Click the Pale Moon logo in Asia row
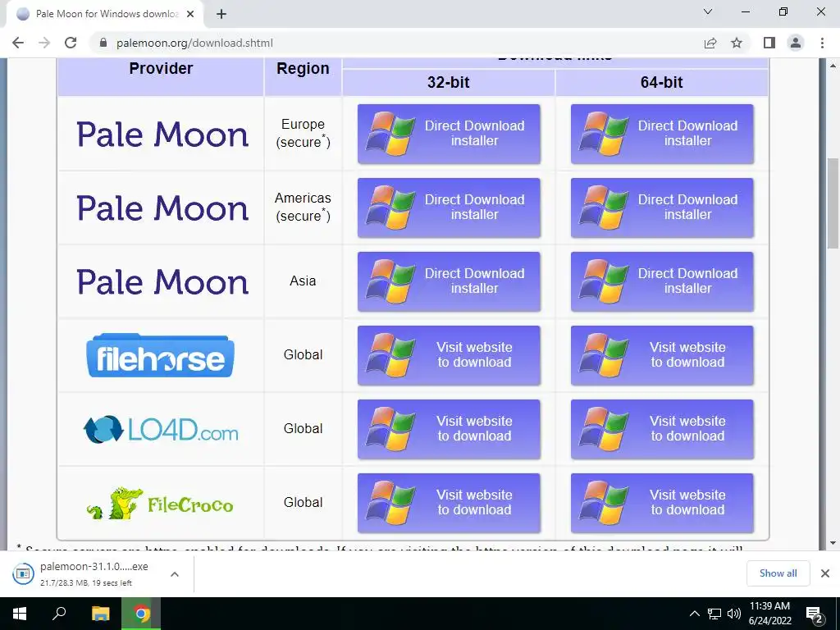The height and width of the screenshot is (630, 840). click(x=162, y=282)
